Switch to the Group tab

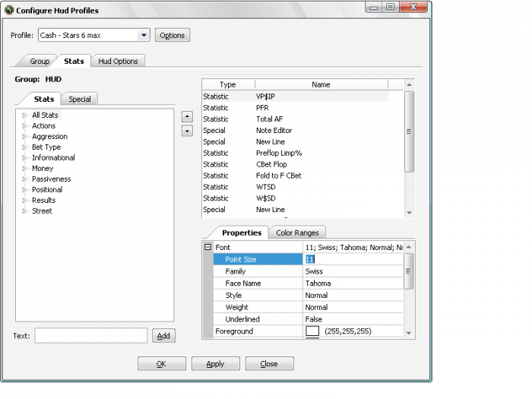[40, 61]
